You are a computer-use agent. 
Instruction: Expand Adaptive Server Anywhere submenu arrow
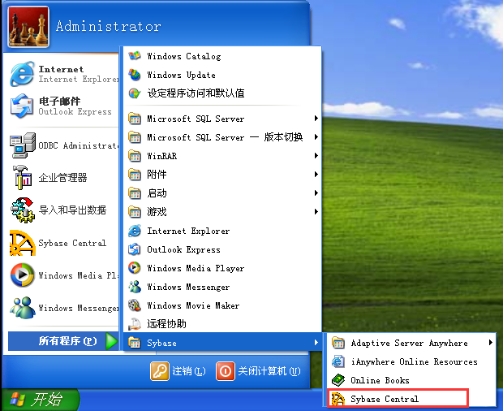tap(490, 342)
